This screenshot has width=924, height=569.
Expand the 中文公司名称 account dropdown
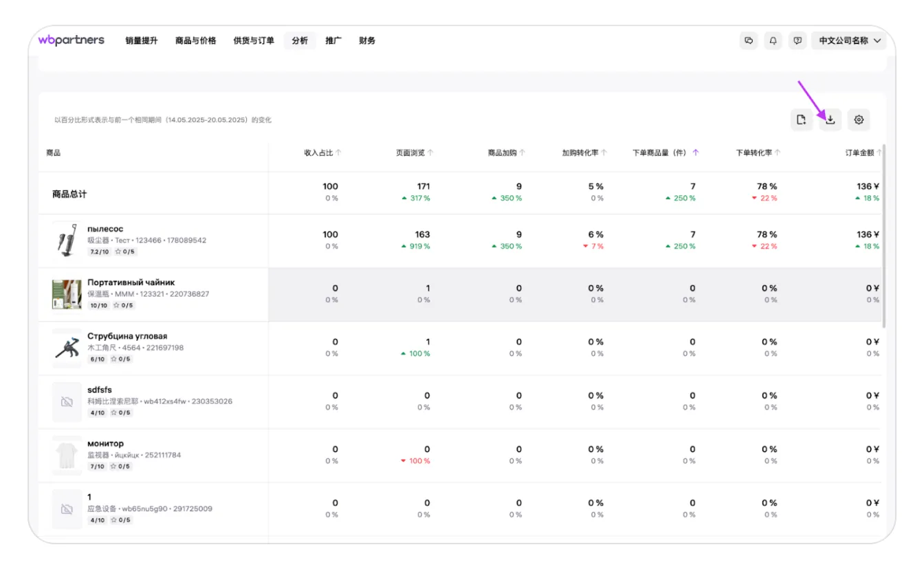pos(849,41)
